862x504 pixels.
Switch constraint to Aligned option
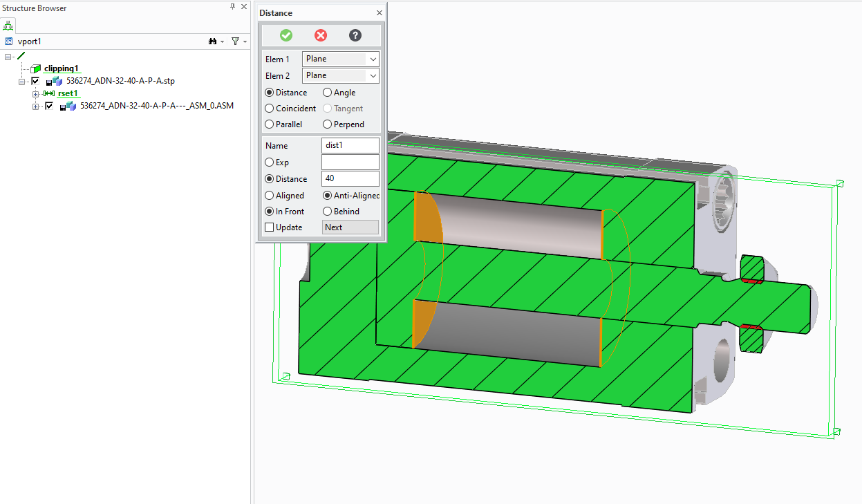tap(268, 195)
